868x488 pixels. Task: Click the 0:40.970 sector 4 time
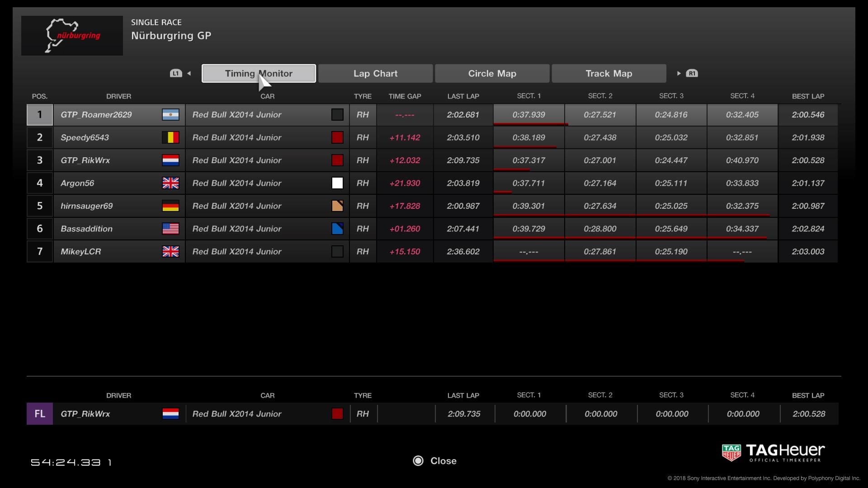[x=742, y=160]
